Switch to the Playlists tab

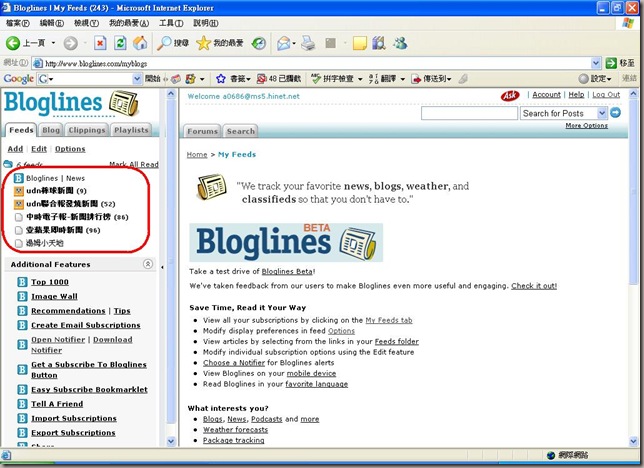131,130
